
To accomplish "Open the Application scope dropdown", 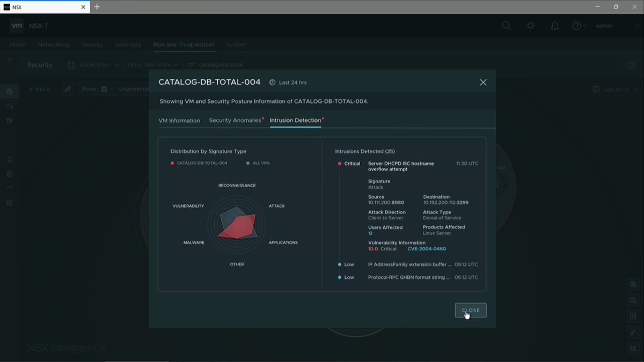I will (93, 65).
